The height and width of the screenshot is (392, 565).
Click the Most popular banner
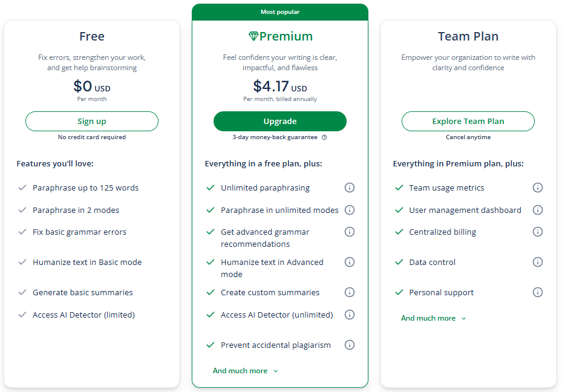pos(280,12)
